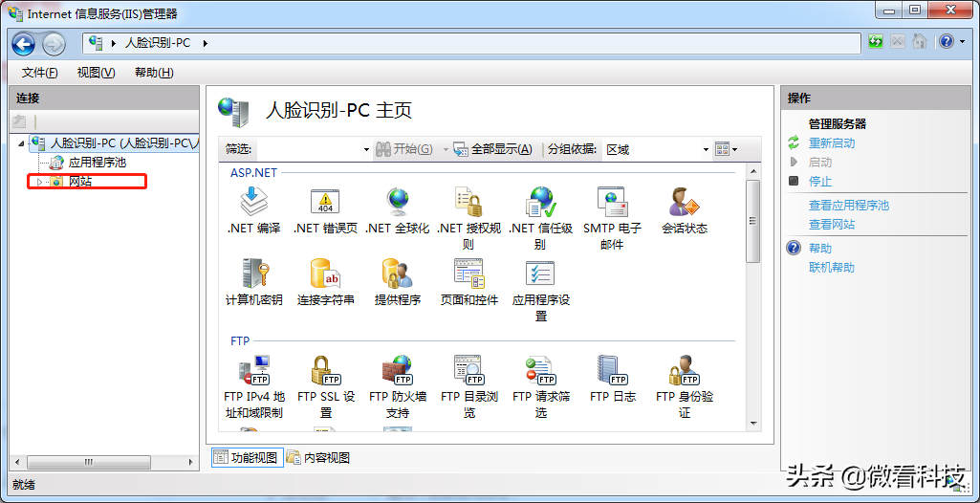
Task: Click the Back navigation arrow
Action: tap(24, 43)
